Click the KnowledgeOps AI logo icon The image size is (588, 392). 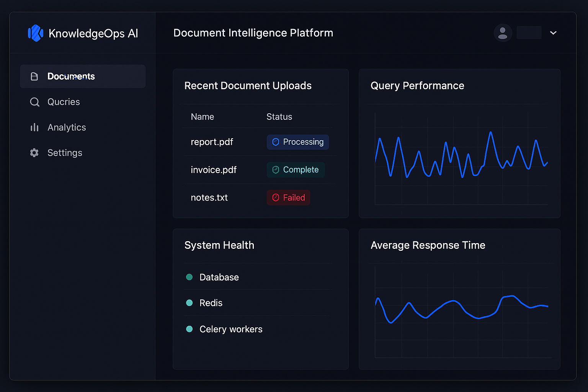point(36,33)
